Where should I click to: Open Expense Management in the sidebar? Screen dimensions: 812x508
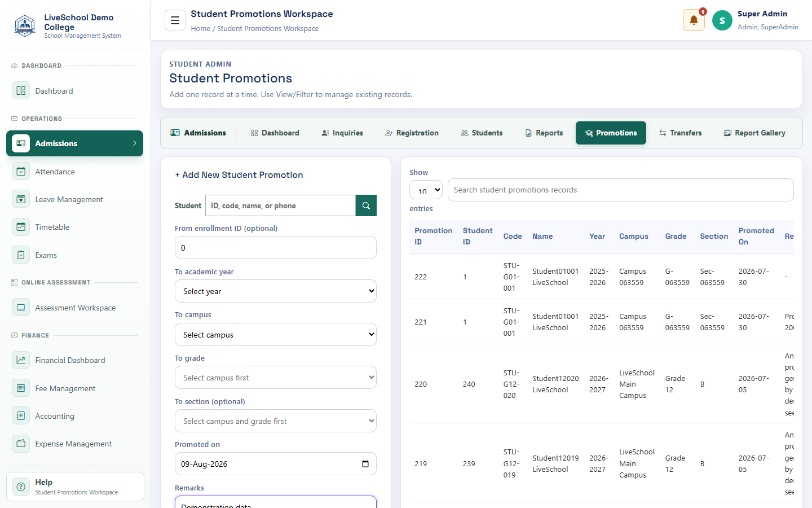click(x=74, y=444)
